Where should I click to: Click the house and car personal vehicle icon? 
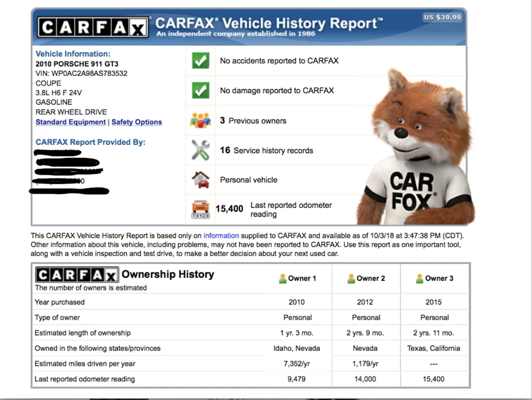[201, 179]
